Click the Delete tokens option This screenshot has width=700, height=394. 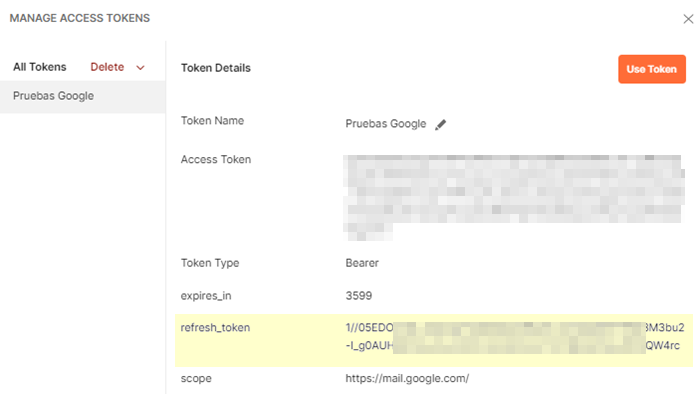(x=107, y=67)
